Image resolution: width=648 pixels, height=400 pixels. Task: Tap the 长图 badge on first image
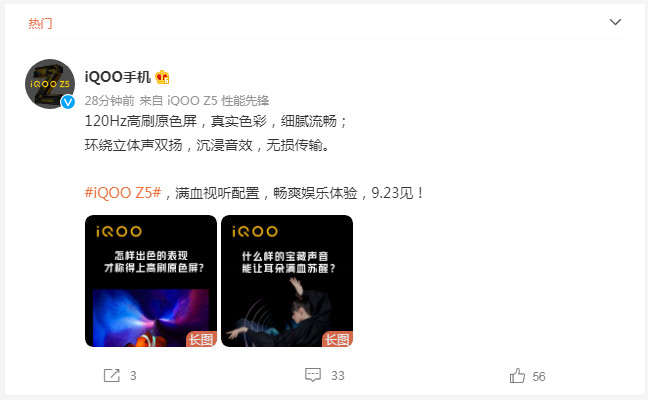(x=201, y=339)
